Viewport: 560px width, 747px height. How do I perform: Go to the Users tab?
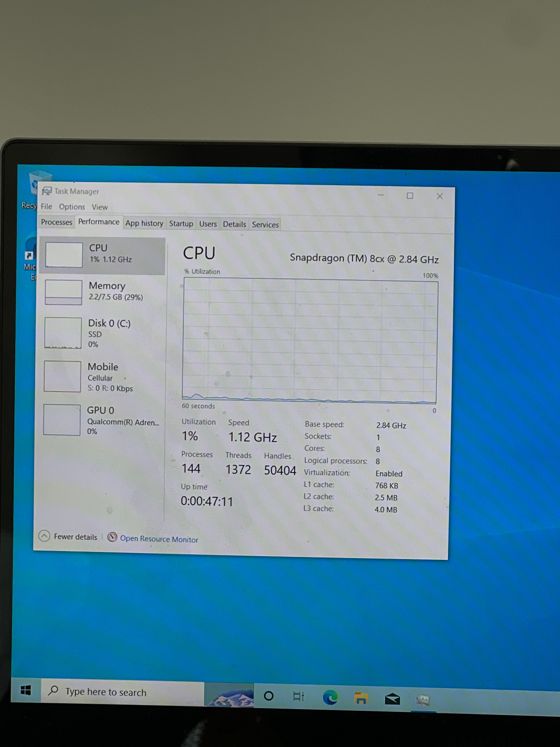pyautogui.click(x=208, y=224)
